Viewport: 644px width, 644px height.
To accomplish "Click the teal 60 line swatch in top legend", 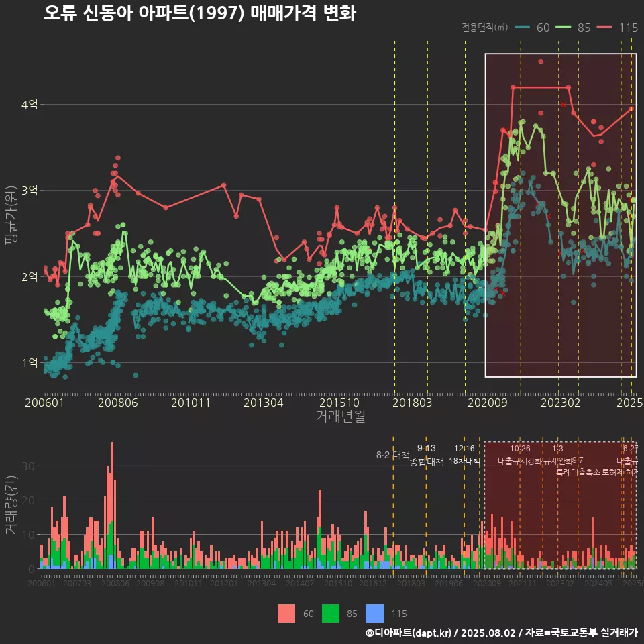I will (x=522, y=28).
